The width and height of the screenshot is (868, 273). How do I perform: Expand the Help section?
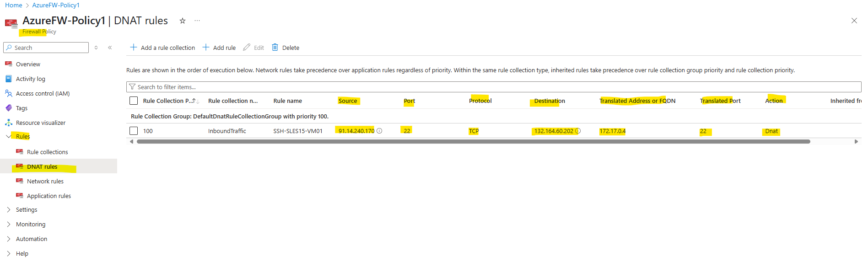coord(9,253)
